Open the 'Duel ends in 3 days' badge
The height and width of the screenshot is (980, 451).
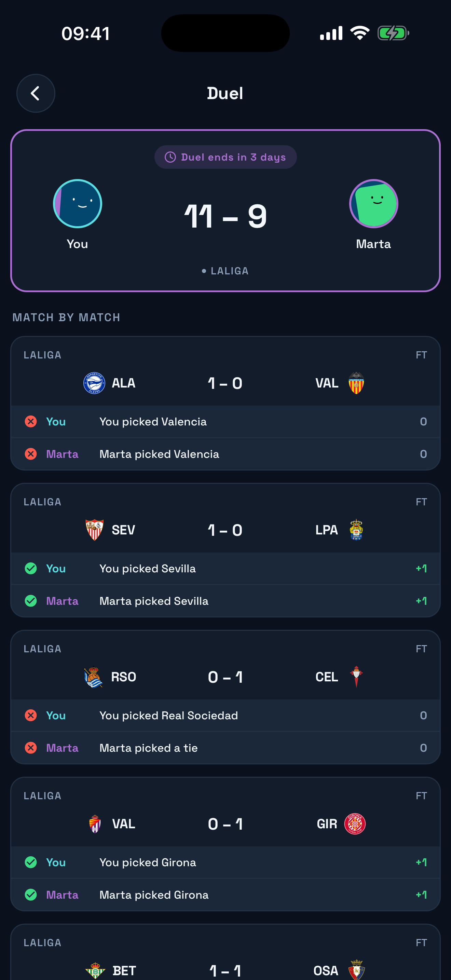[x=225, y=157]
